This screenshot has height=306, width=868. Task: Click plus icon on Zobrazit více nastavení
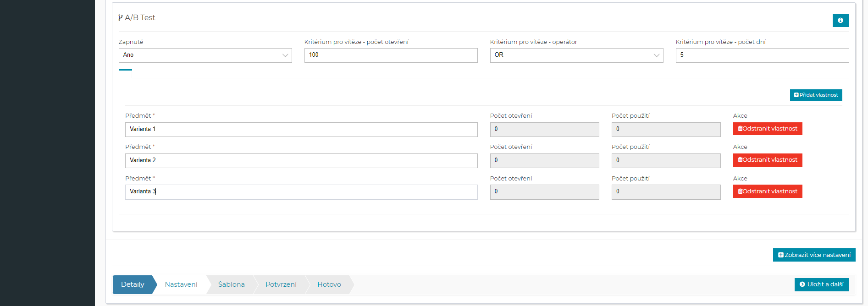780,255
